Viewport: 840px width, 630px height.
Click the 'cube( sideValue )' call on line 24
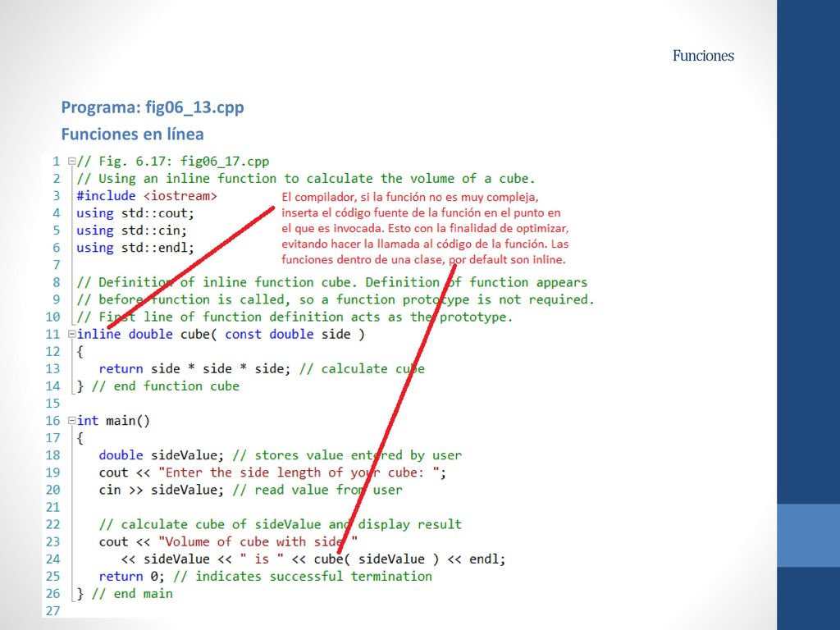tap(377, 559)
